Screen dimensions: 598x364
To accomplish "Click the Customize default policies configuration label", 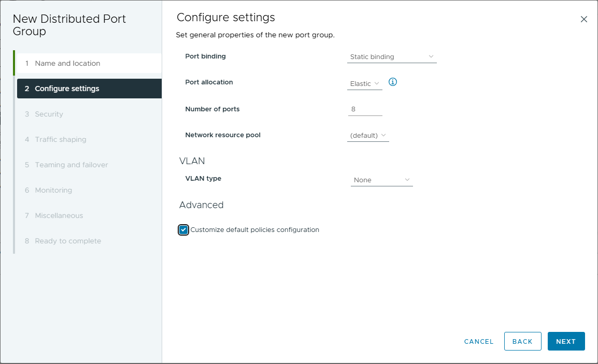I will click(254, 230).
